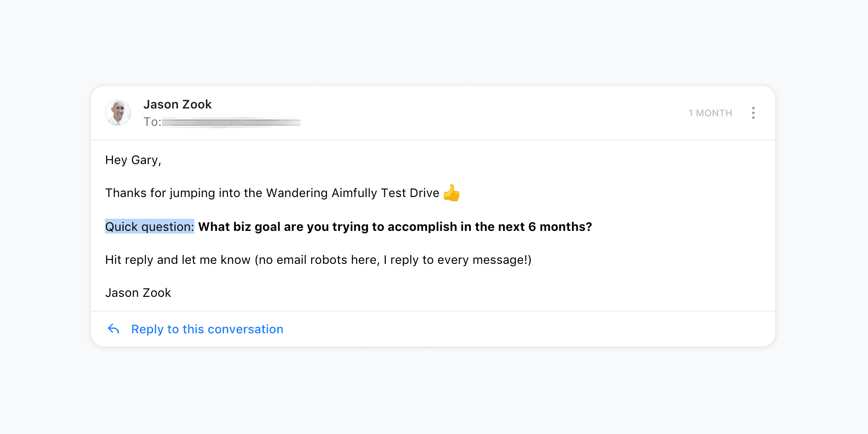Select the message body tab area
Screen dimensions: 868x434
[434, 226]
